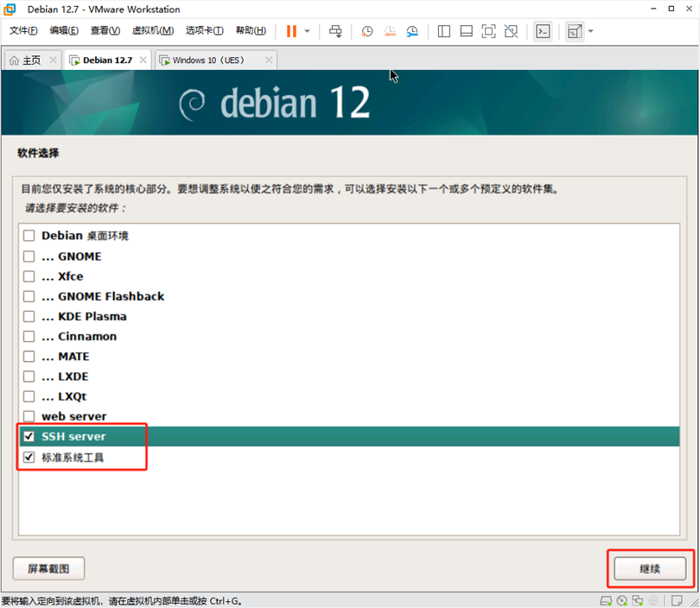700x608 pixels.
Task: Open the console view toolbar icon
Action: pos(543,31)
